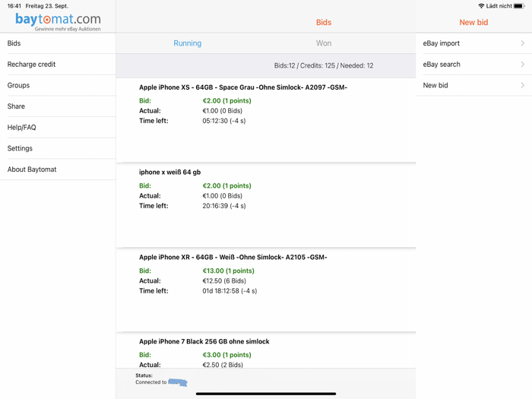This screenshot has width=532, height=399.
Task: Tap the eBay search option
Action: (474, 64)
